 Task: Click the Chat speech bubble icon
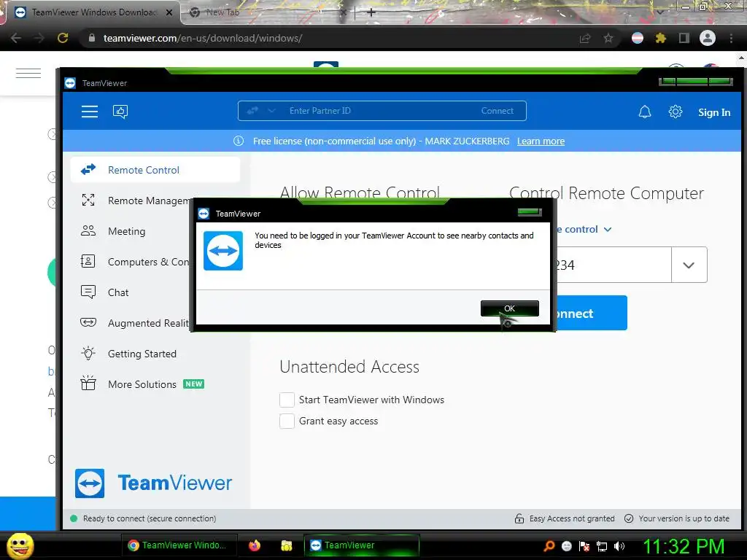pos(88,292)
